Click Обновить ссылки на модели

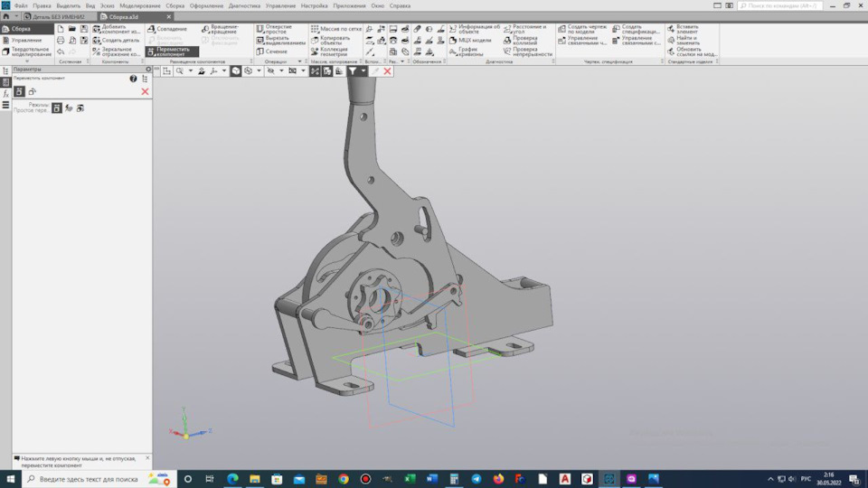tap(692, 52)
